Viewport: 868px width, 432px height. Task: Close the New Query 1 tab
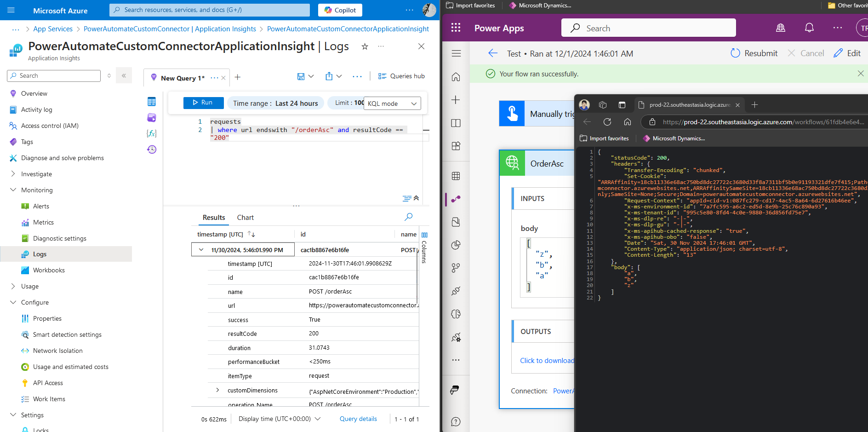pyautogui.click(x=223, y=78)
